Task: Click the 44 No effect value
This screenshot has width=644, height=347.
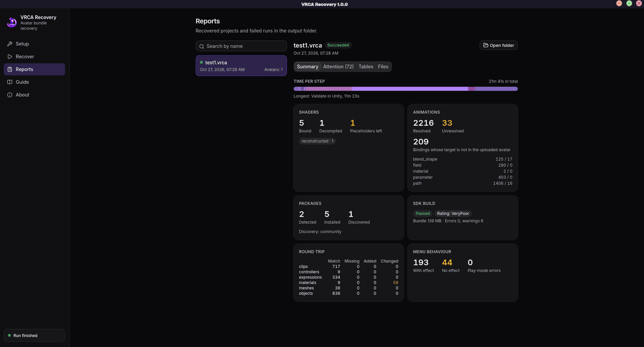Action: coord(447,263)
